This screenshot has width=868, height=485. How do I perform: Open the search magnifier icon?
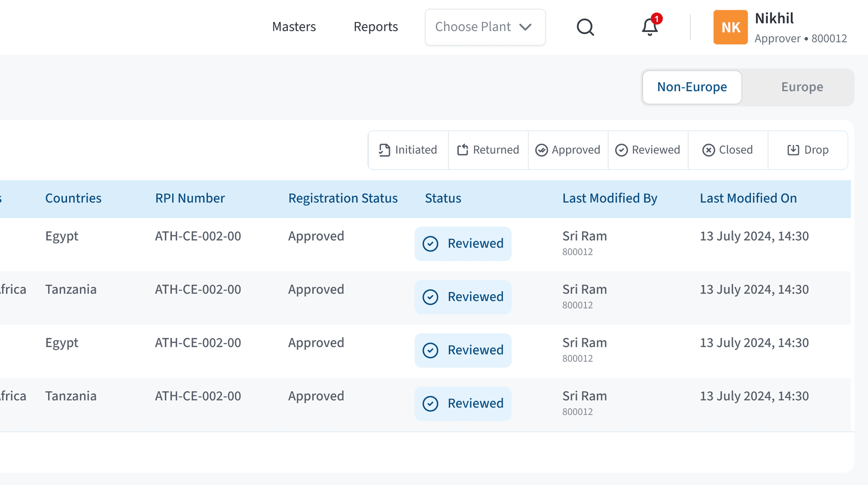(586, 27)
